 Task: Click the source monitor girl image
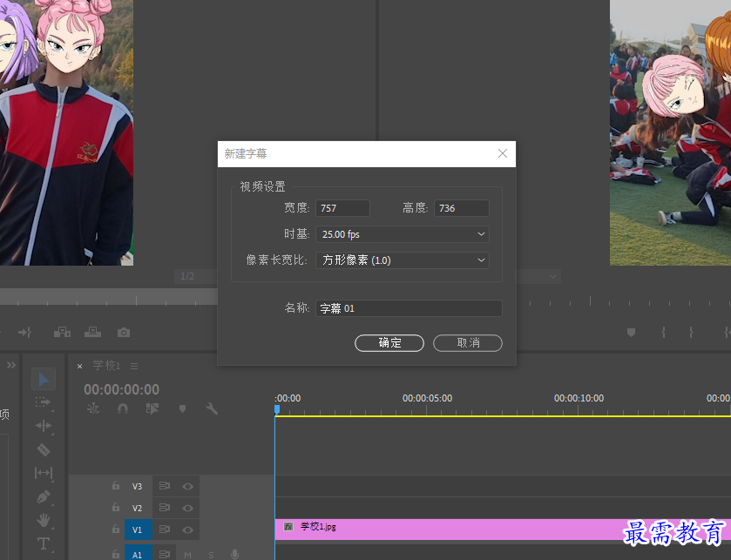pos(67,132)
